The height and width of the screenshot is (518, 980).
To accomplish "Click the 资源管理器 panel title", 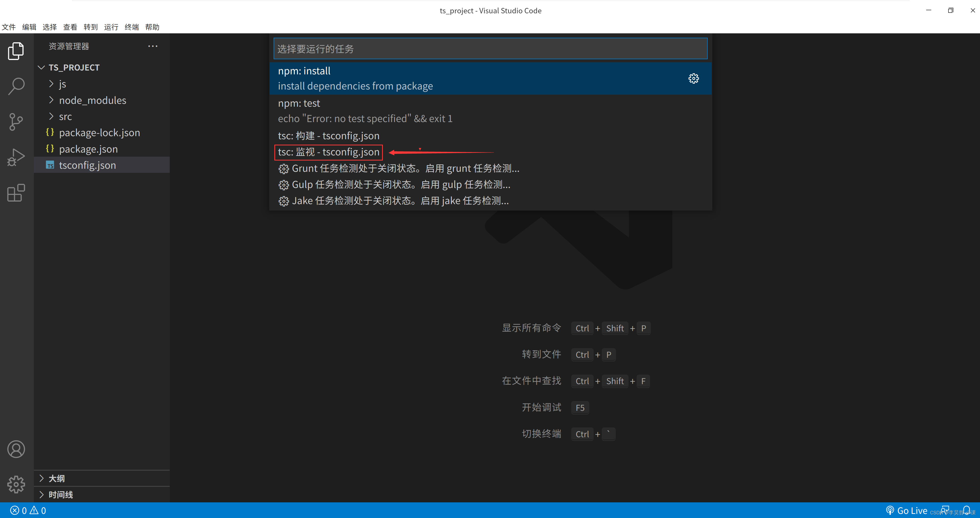I will coord(69,46).
